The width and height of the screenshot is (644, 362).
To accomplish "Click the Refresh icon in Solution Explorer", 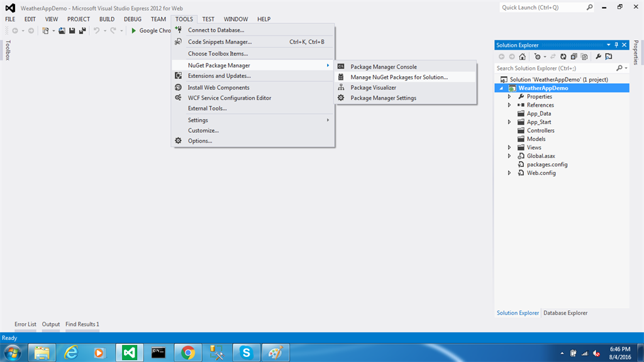I will point(563,57).
